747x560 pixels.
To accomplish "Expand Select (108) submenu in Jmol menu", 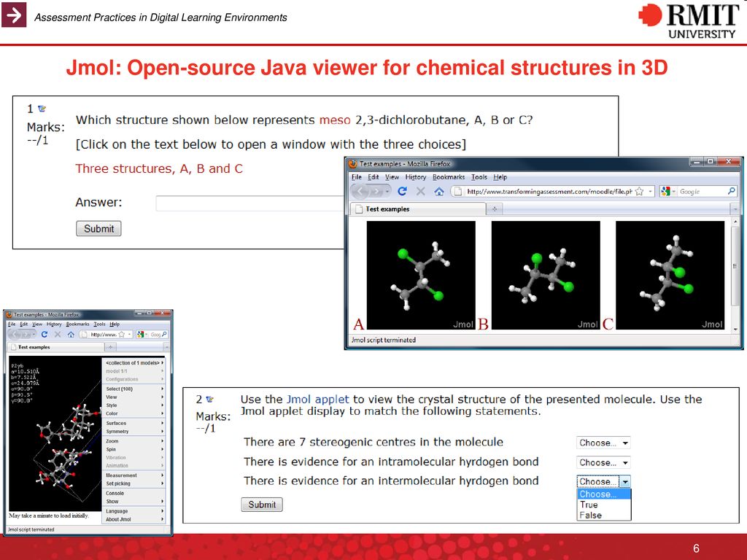I will click(134, 389).
